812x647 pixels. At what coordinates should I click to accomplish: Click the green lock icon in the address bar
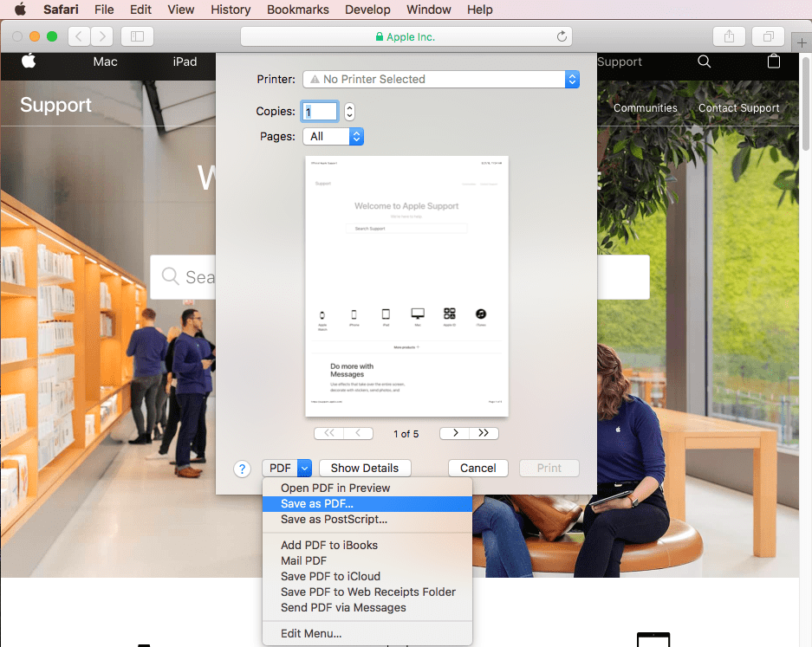tap(380, 36)
